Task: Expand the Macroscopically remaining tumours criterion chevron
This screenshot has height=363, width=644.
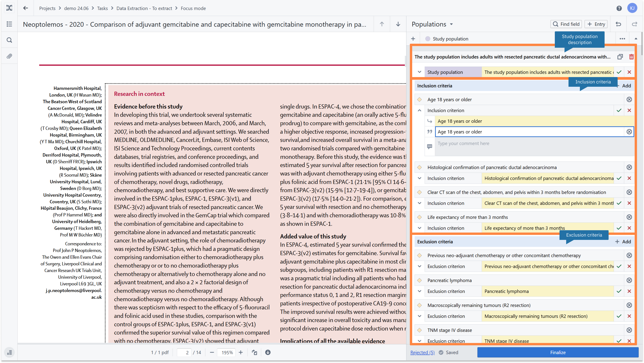Action: 420,316
